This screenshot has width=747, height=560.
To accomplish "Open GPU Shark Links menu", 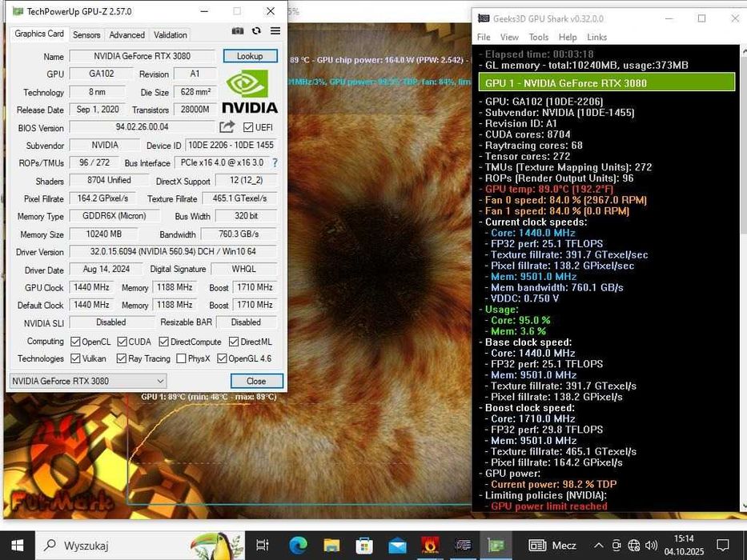I will click(x=597, y=37).
